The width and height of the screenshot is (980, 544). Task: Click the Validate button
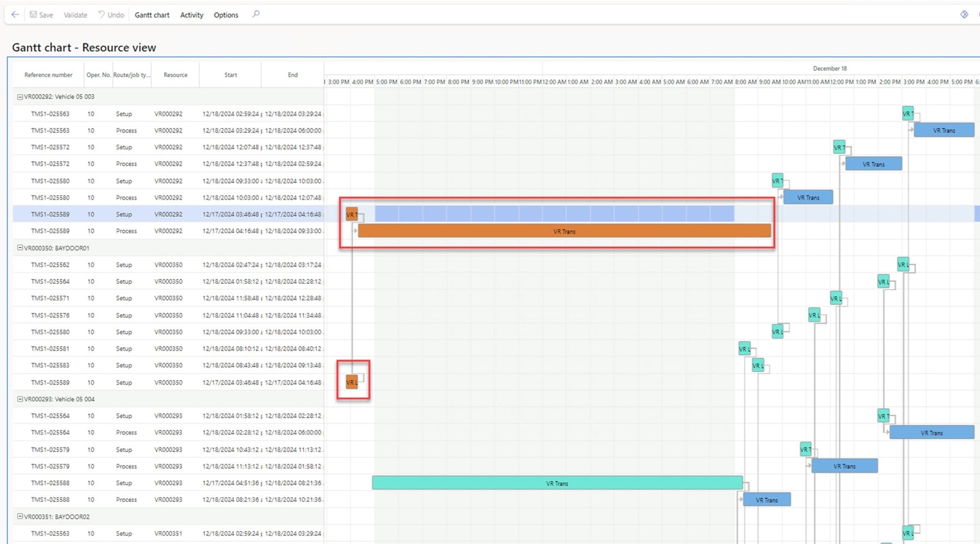point(75,15)
